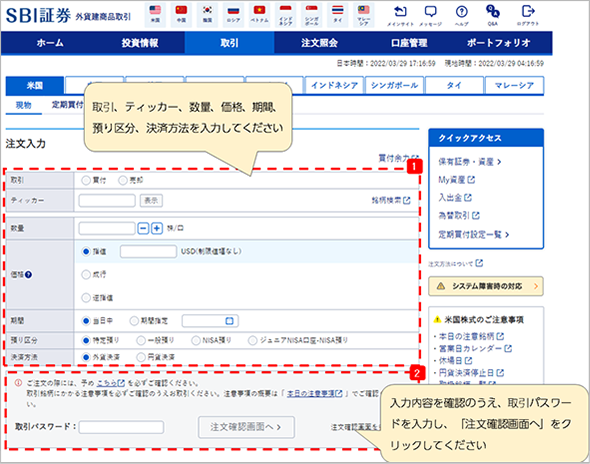
Task: Select the 逆指値 price radio button
Action: point(86,298)
